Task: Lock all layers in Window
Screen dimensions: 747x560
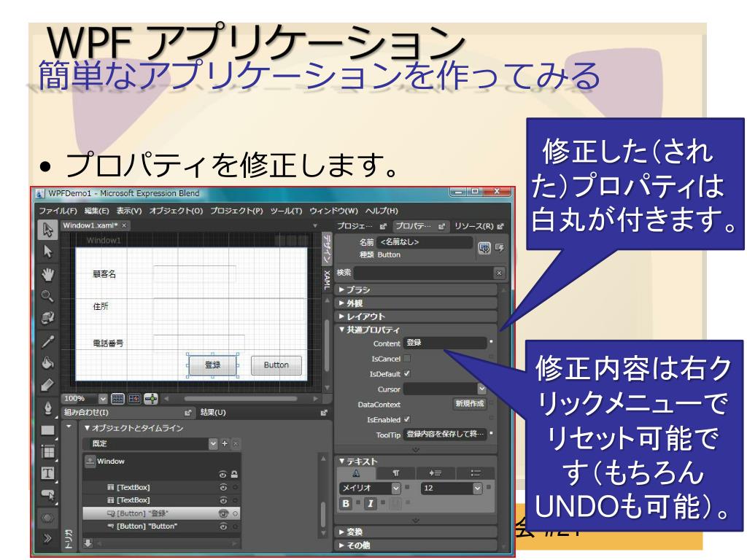Action: click(234, 474)
